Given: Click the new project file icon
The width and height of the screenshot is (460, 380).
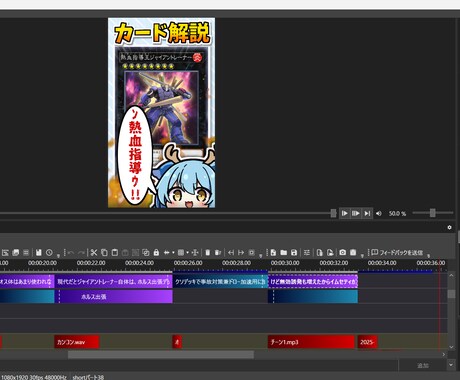Looking at the screenshot, I should click(x=273, y=253).
